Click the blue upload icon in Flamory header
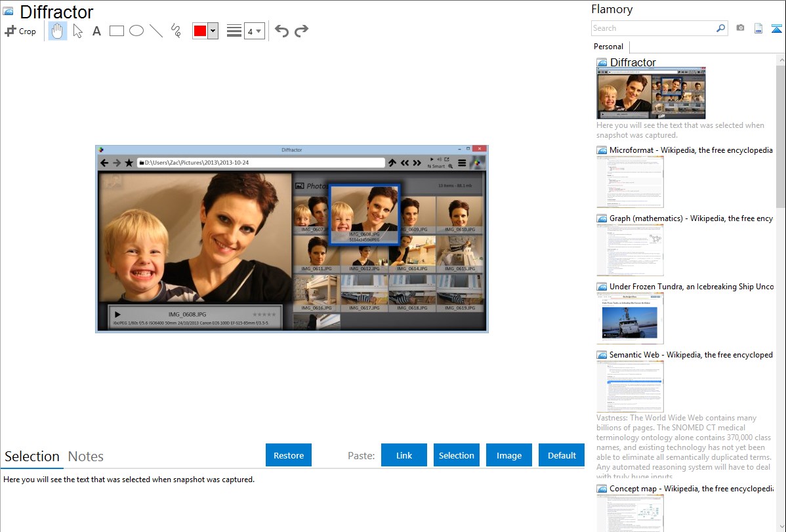Viewport: 786px width, 532px height. pos(776,28)
